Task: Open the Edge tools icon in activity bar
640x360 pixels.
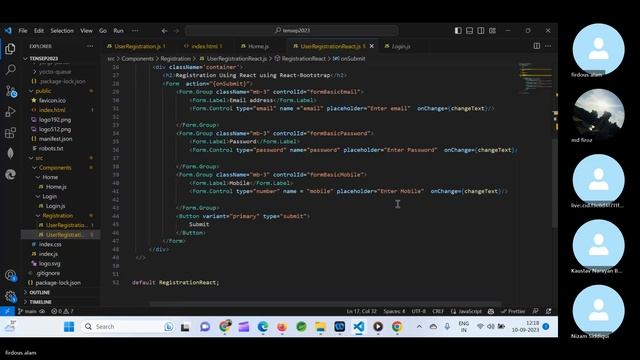Action: (x=10, y=175)
